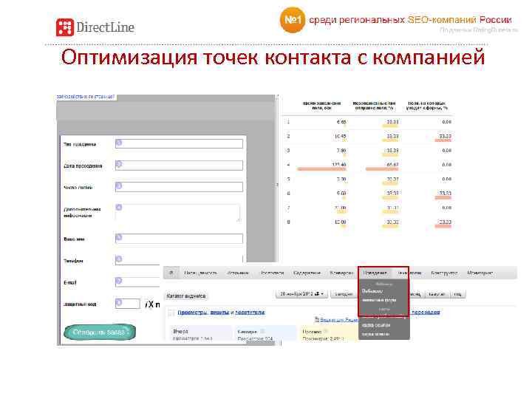Image resolution: width=532 pixels, height=399 pixels.
Task: Focus the Тип праздника input
Action: (x=179, y=143)
